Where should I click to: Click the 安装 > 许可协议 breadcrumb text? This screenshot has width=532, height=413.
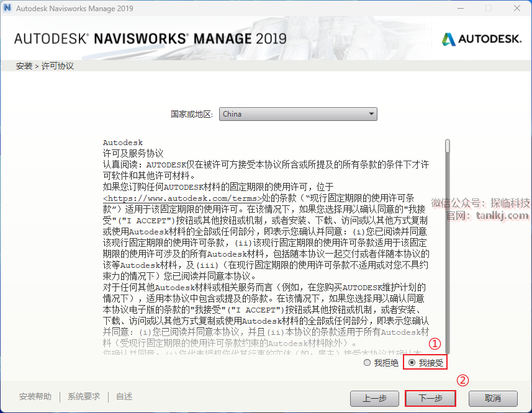[x=45, y=66]
